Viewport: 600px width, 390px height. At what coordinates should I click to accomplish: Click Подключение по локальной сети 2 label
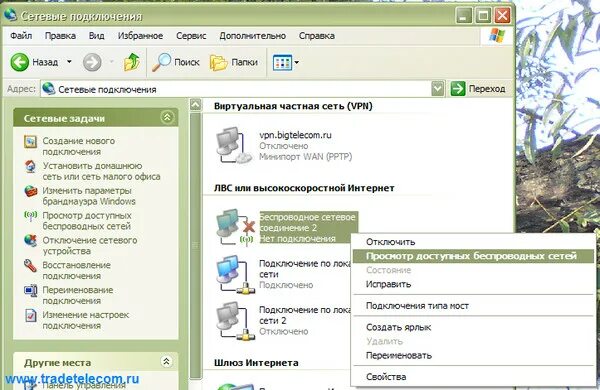305,315
